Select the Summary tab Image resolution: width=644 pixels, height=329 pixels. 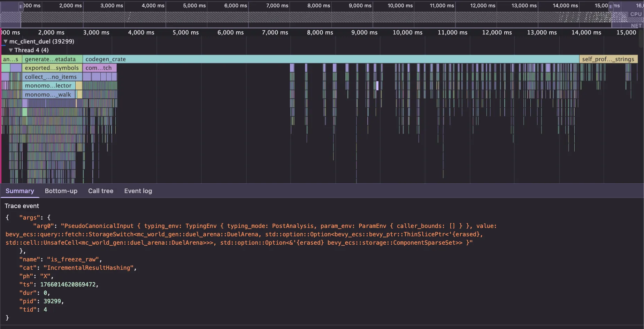coord(20,191)
